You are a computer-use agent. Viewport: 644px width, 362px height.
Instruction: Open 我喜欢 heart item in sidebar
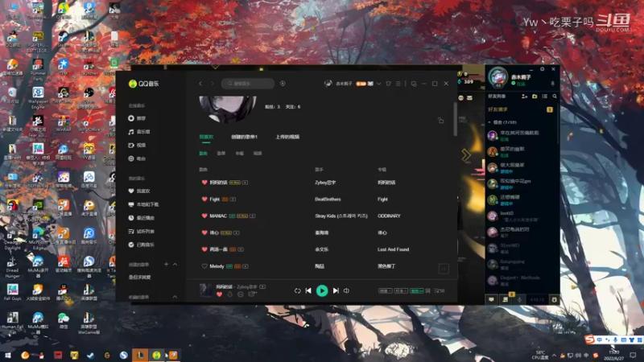pyautogui.click(x=139, y=191)
